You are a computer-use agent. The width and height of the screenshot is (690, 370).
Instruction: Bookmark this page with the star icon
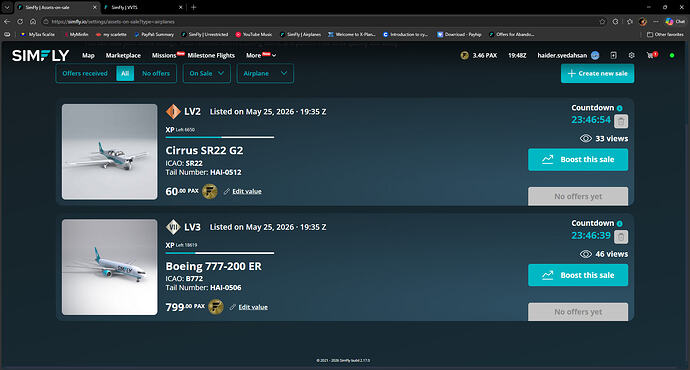(602, 22)
